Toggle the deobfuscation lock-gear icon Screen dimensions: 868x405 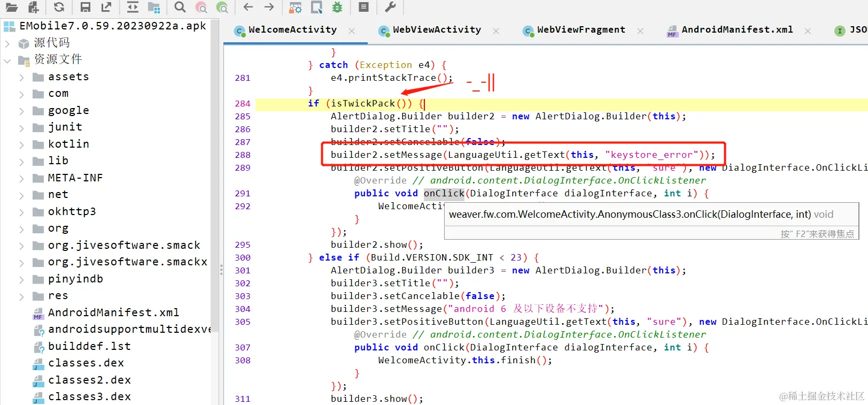[x=295, y=7]
